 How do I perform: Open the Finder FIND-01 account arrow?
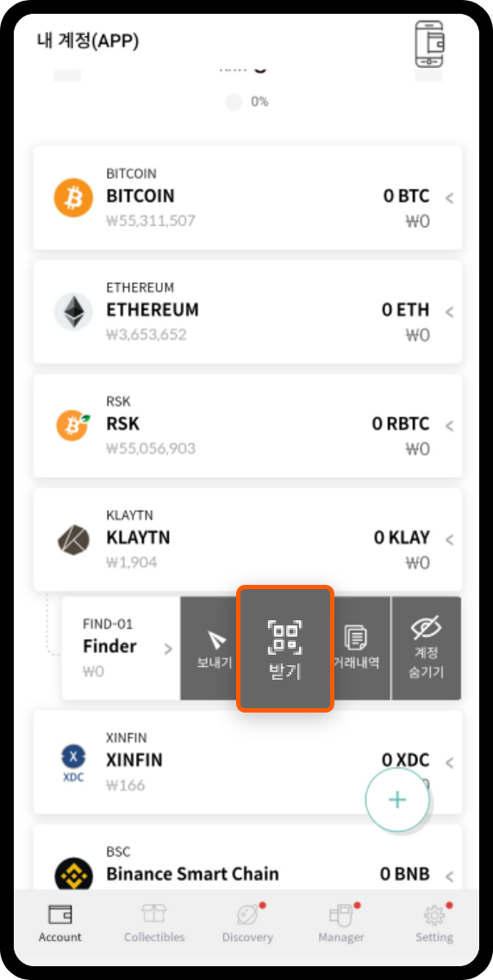pos(168,649)
